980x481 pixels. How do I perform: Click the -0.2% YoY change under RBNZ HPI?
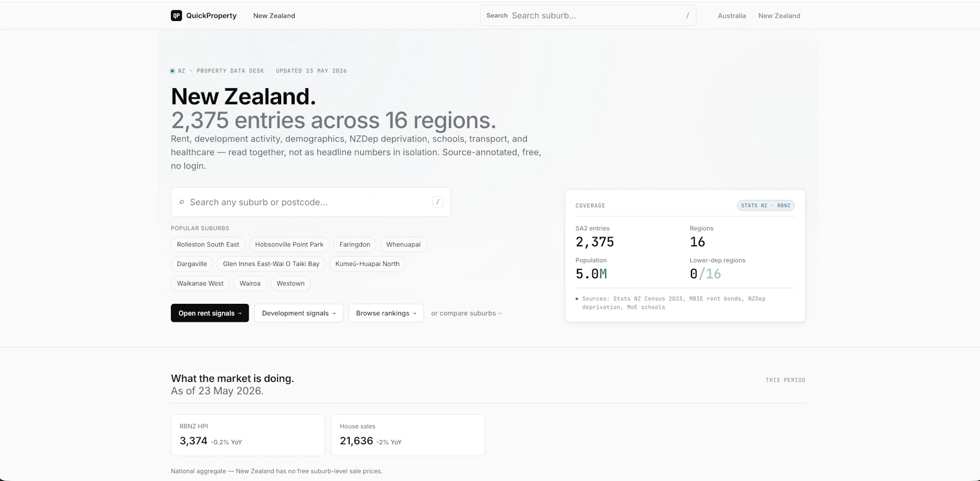coord(227,442)
